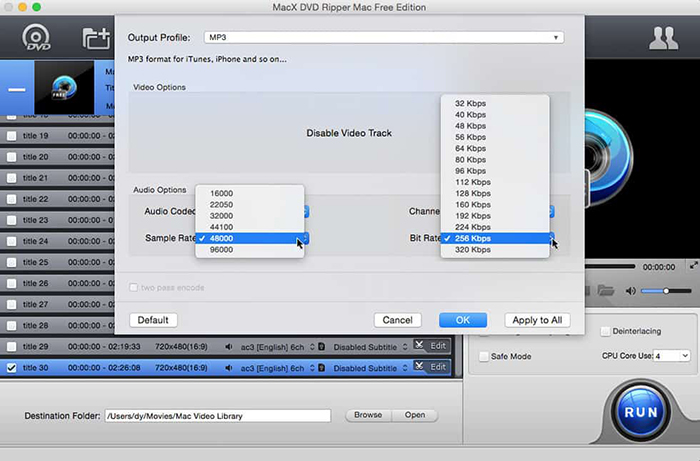Choose 320 Kbps bit rate
This screenshot has height=461, width=700.
[x=495, y=249]
